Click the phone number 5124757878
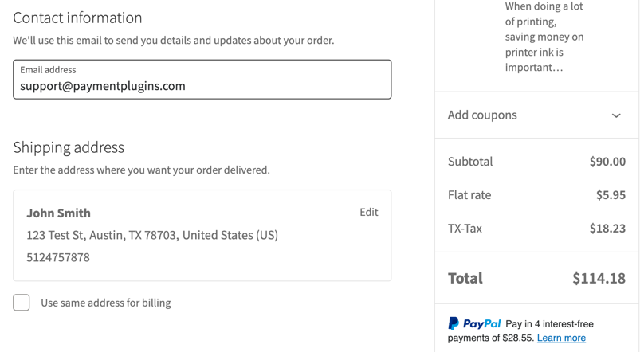 [x=58, y=257]
